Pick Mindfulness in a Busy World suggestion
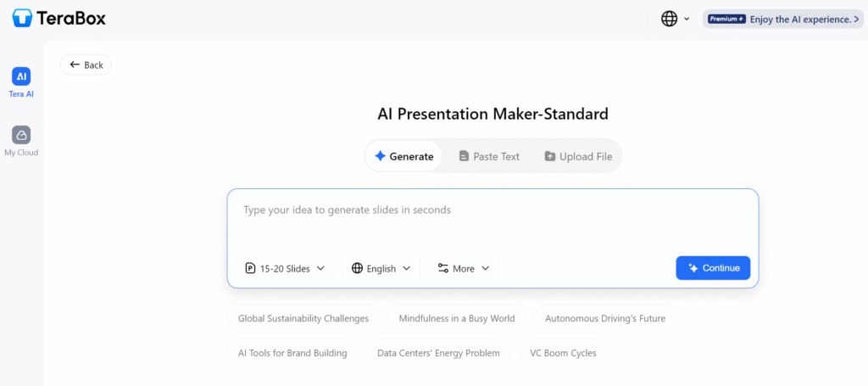The image size is (868, 386). pos(457,318)
